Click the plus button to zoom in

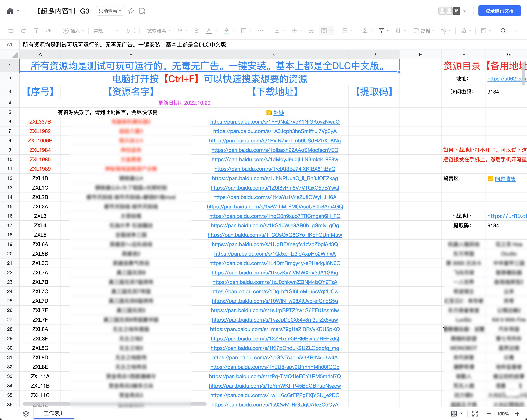click(x=517, y=414)
